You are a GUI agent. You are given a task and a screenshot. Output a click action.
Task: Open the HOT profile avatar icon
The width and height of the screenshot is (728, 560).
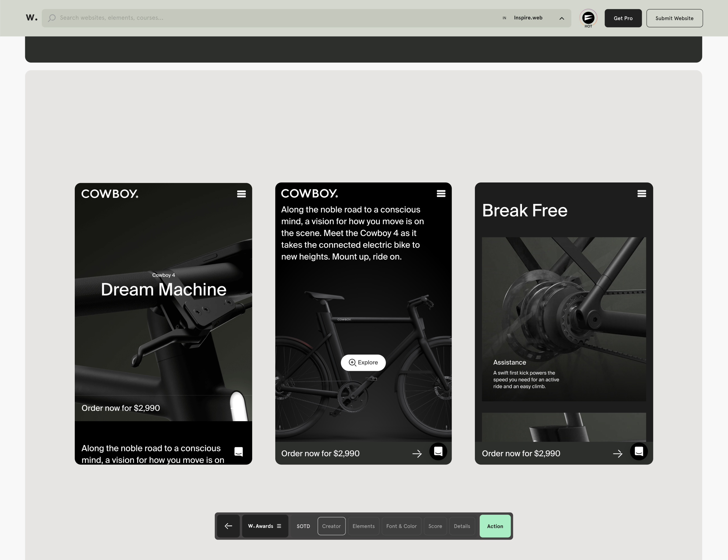tap(588, 18)
